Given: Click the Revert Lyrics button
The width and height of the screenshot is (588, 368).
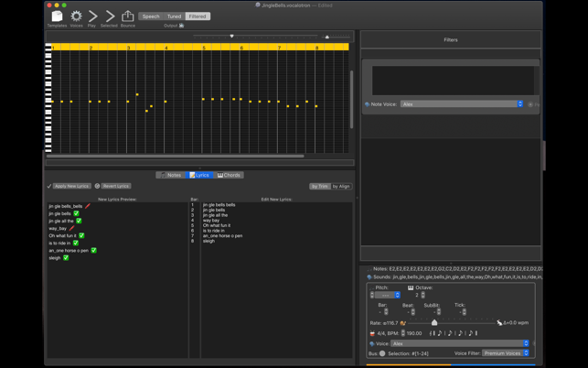Looking at the screenshot, I should pyautogui.click(x=116, y=186).
